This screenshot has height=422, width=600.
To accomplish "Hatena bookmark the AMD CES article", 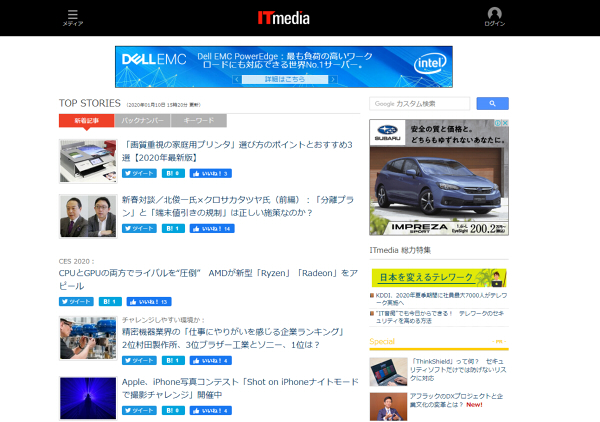I will coord(110,301).
